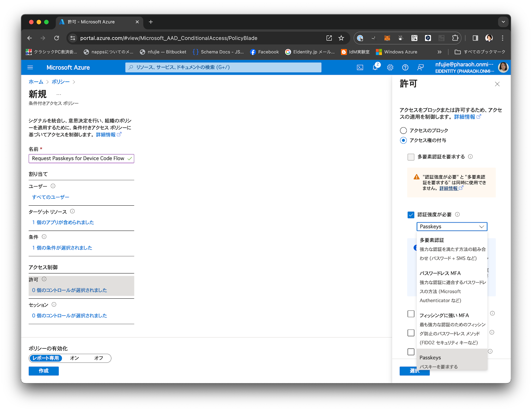Click QR code extension icon

click(x=414, y=38)
